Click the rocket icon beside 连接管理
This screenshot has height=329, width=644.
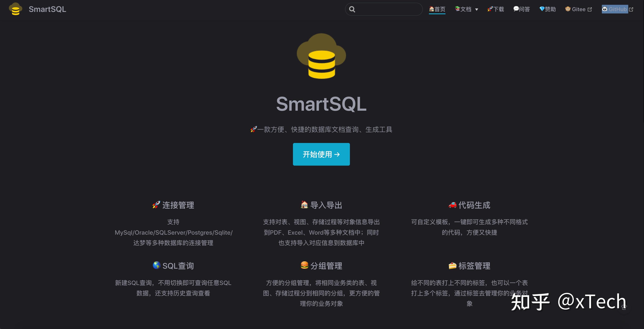click(156, 205)
